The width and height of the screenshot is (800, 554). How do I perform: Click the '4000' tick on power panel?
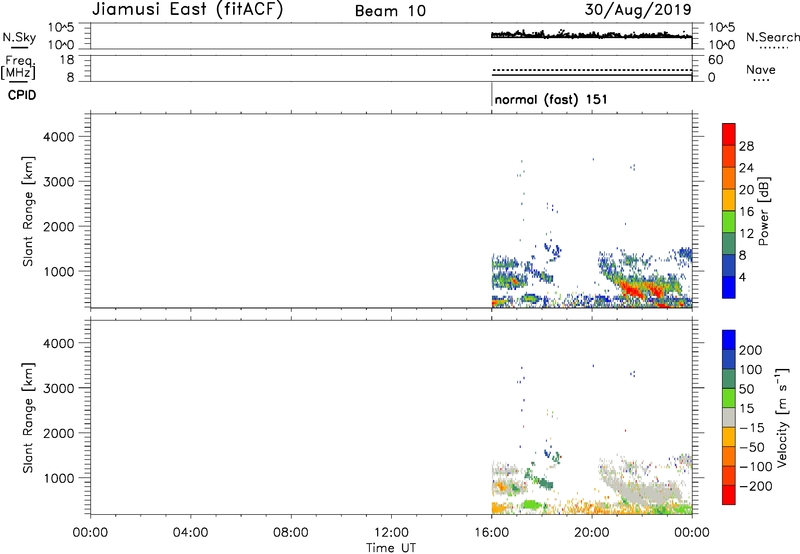pyautogui.click(x=59, y=137)
